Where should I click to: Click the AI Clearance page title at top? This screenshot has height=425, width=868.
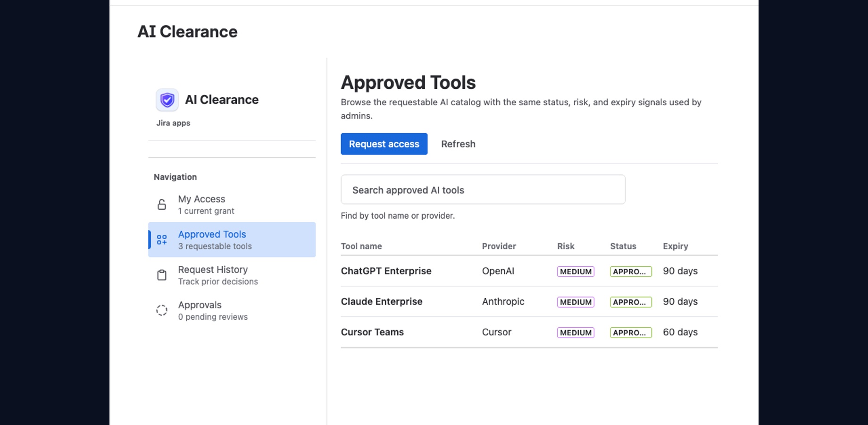187,32
